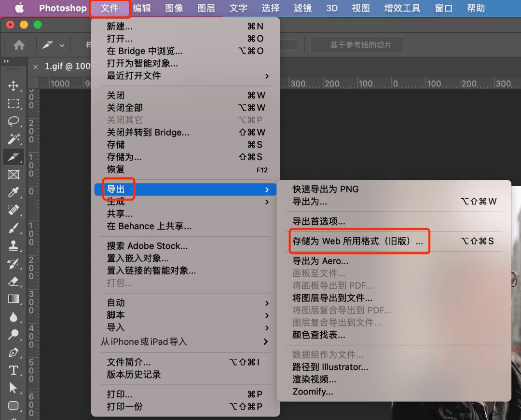Screen dimensions: 521x420
Task: Choose 导出首选项...
Action: (x=394, y=221)
